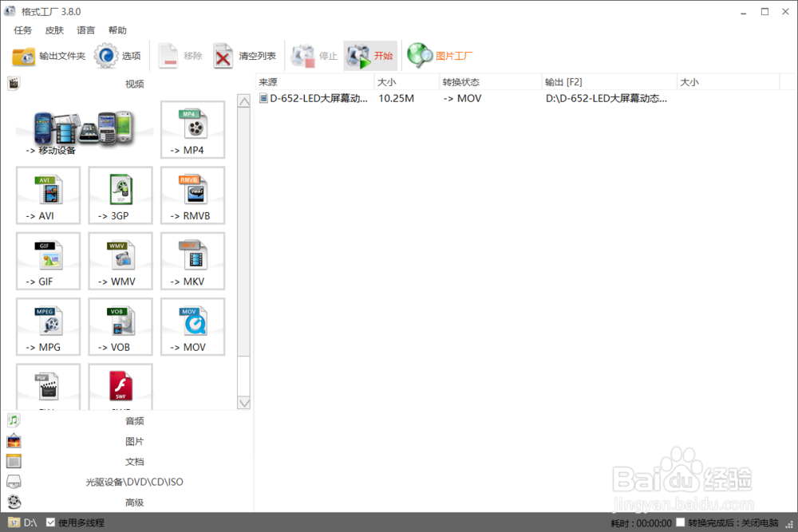This screenshot has width=798, height=532.
Task: Click the 停止 stop toolbar button
Action: coord(314,56)
